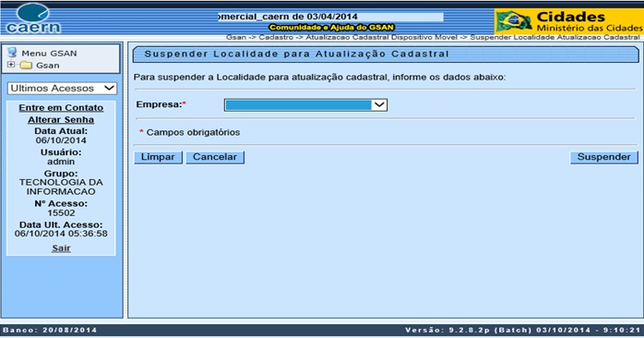Click the Suspender button
This screenshot has height=338, width=644.
pyautogui.click(x=603, y=157)
